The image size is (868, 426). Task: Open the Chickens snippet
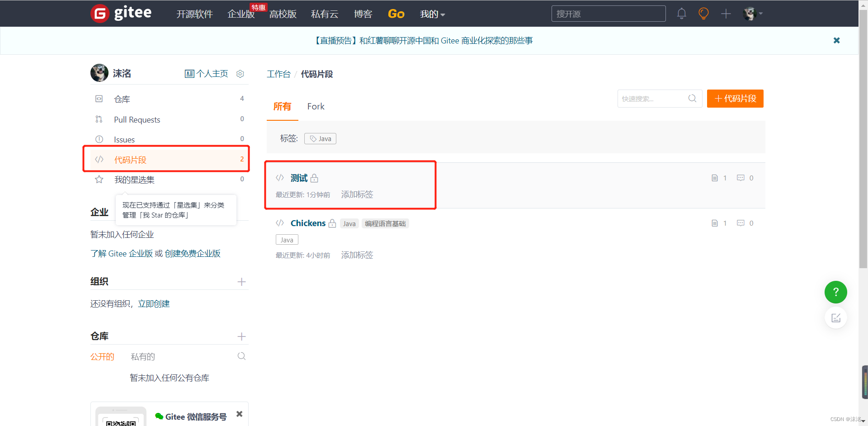(308, 223)
